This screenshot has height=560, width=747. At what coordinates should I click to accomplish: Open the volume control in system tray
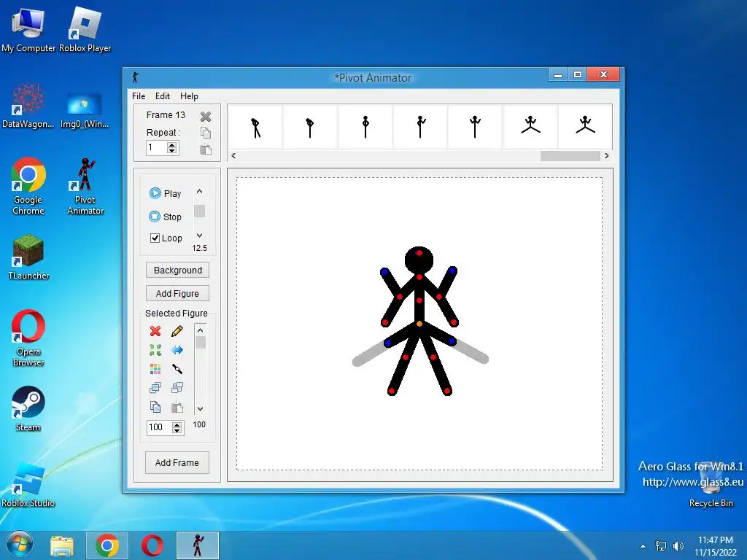coord(678,545)
